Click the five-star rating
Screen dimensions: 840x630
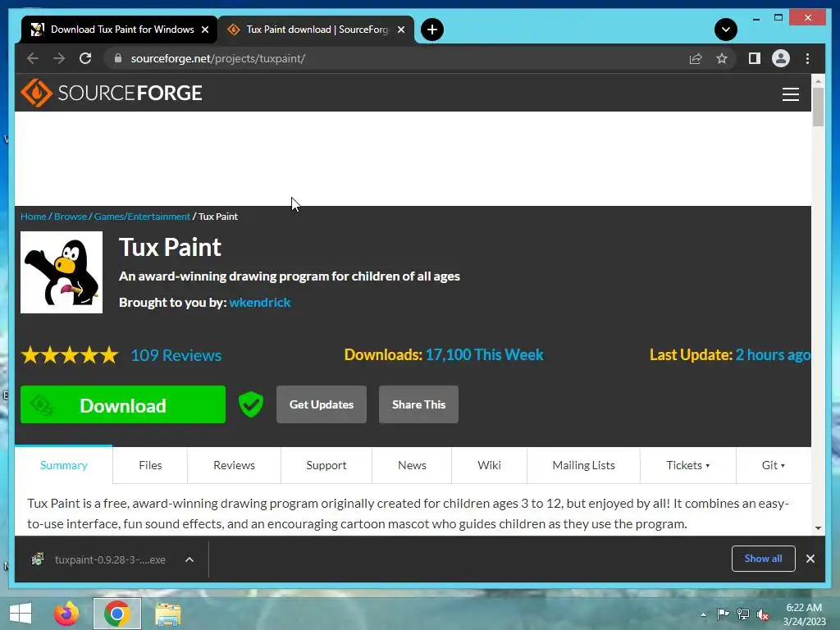[x=70, y=354]
